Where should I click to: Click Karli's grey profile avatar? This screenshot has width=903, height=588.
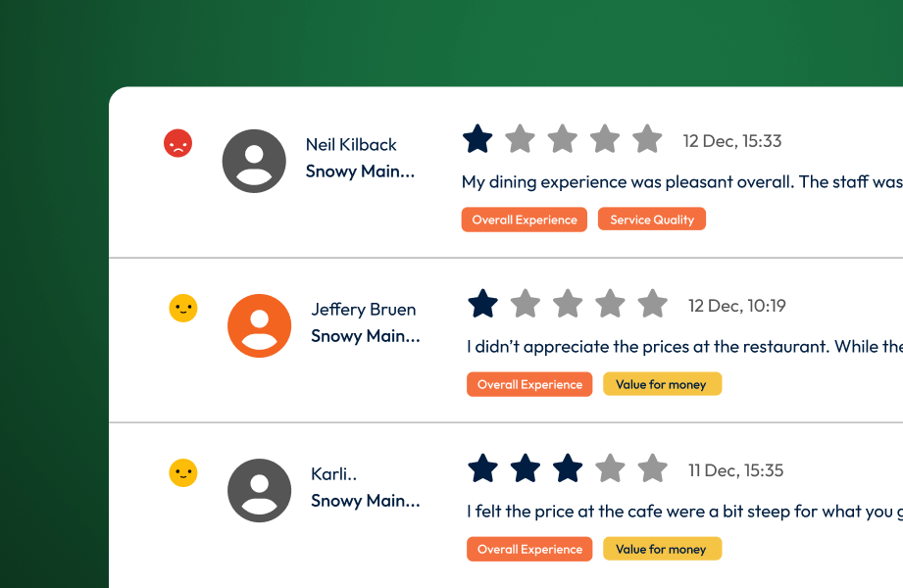260,490
